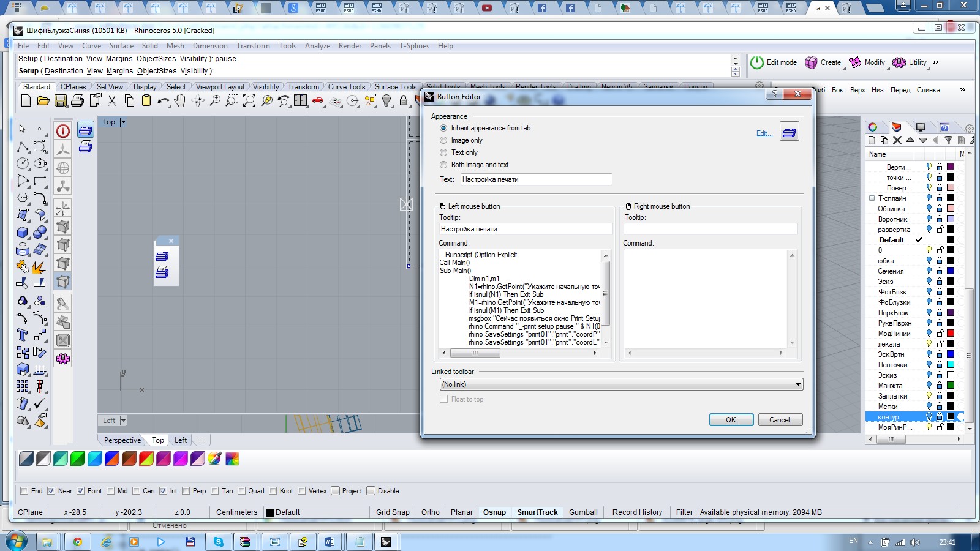Select the Text tool icon in left sidebar
980x551 pixels.
(x=23, y=335)
